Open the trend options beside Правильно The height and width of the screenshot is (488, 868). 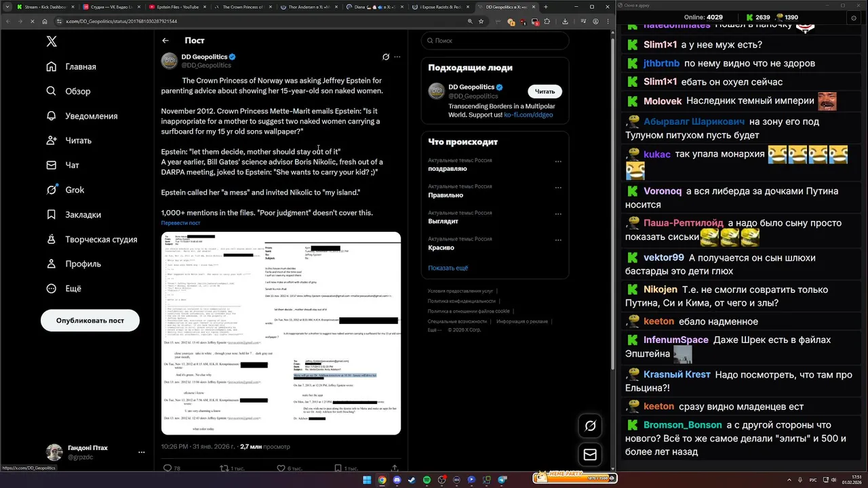tap(558, 188)
